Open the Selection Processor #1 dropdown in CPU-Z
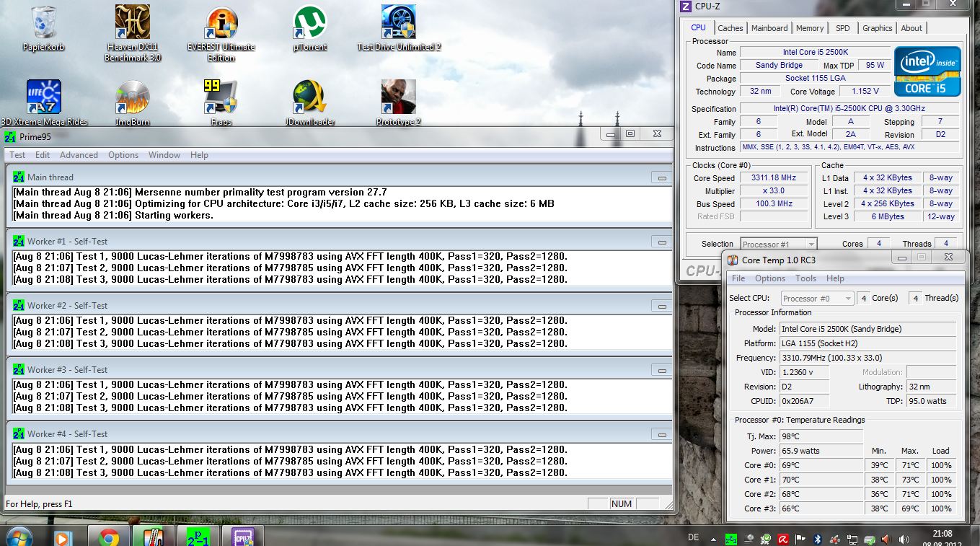Screen dimensions: 980x546 coord(779,245)
